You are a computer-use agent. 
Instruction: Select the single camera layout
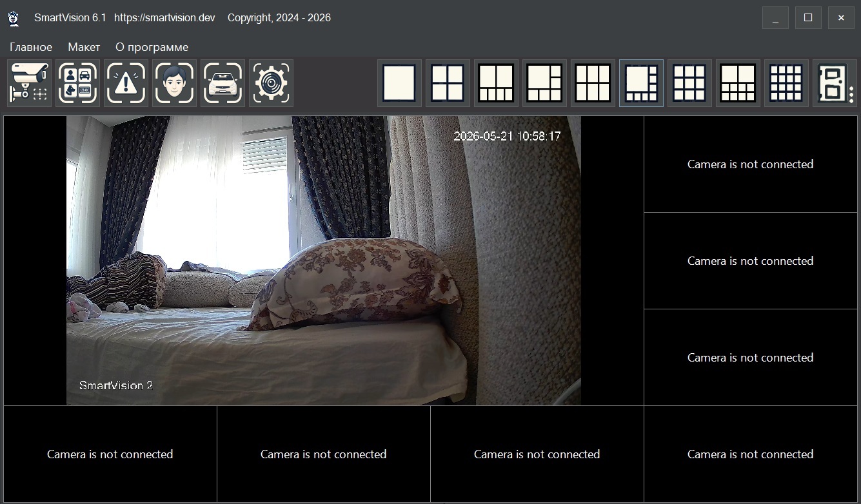coord(399,83)
